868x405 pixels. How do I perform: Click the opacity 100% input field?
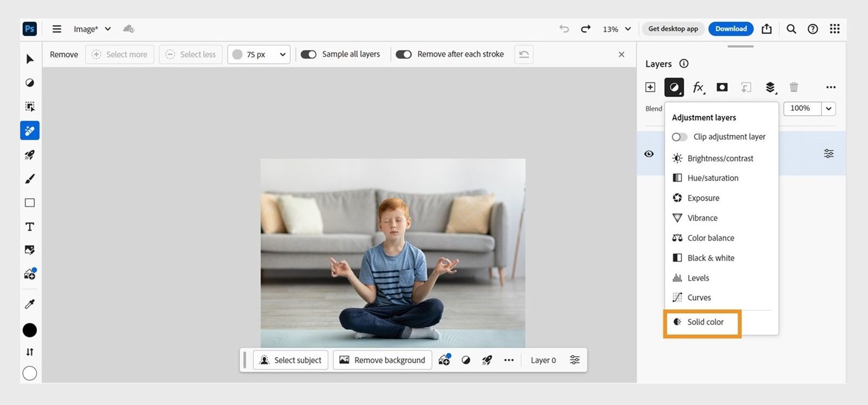coord(802,109)
